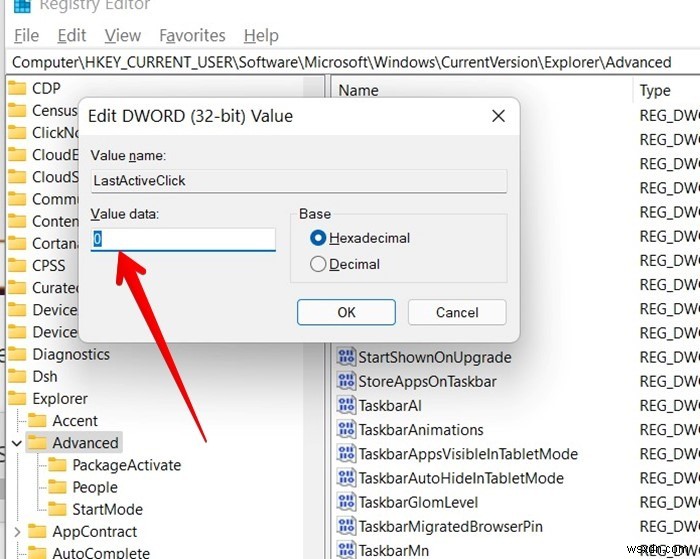This screenshot has width=700, height=559.
Task: Collapse the Advanced tree node
Action: [17, 443]
